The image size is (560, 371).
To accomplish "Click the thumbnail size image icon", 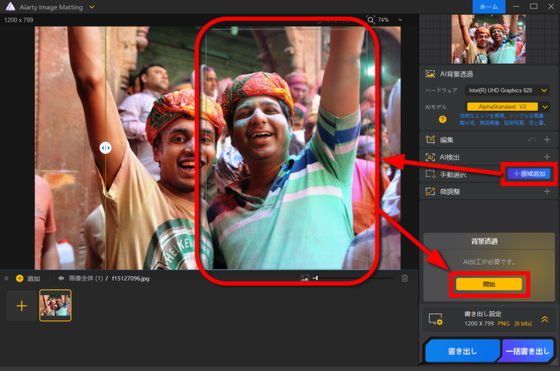I will point(304,278).
